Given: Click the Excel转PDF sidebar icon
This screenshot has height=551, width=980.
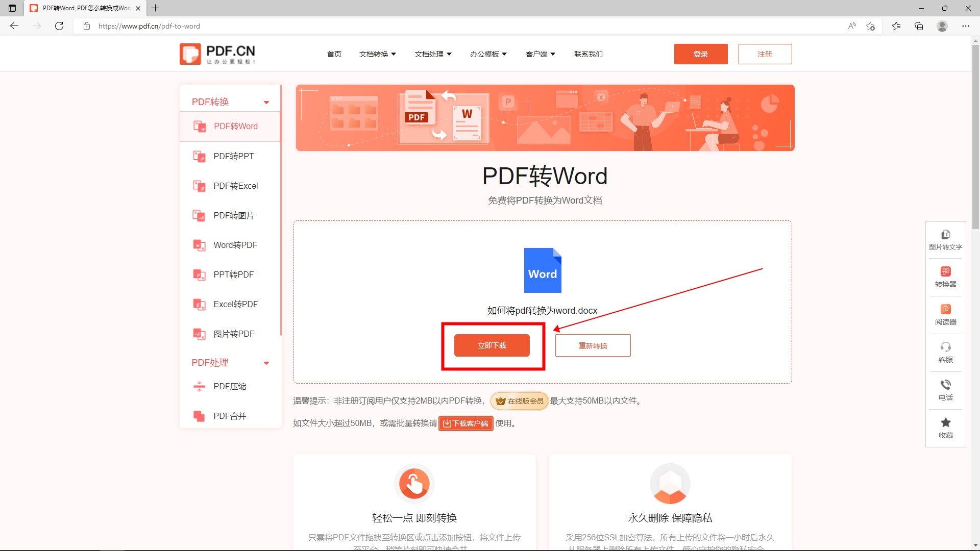Looking at the screenshot, I should pos(199,304).
